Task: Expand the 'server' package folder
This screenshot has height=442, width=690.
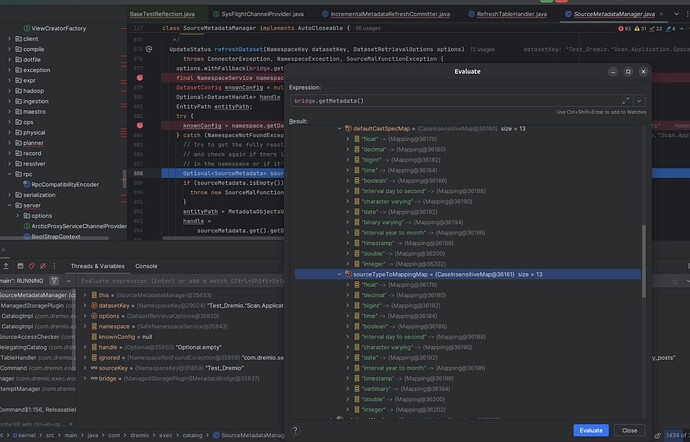Action: tap(12, 205)
